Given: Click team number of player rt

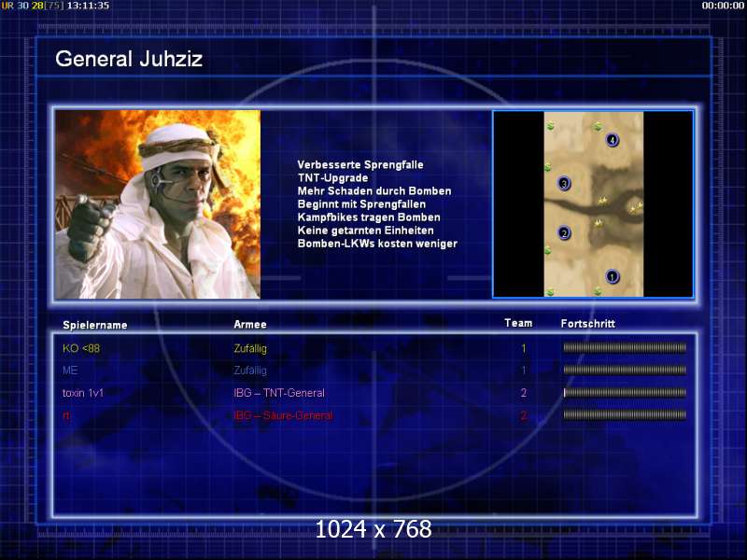Looking at the screenshot, I should 524,415.
